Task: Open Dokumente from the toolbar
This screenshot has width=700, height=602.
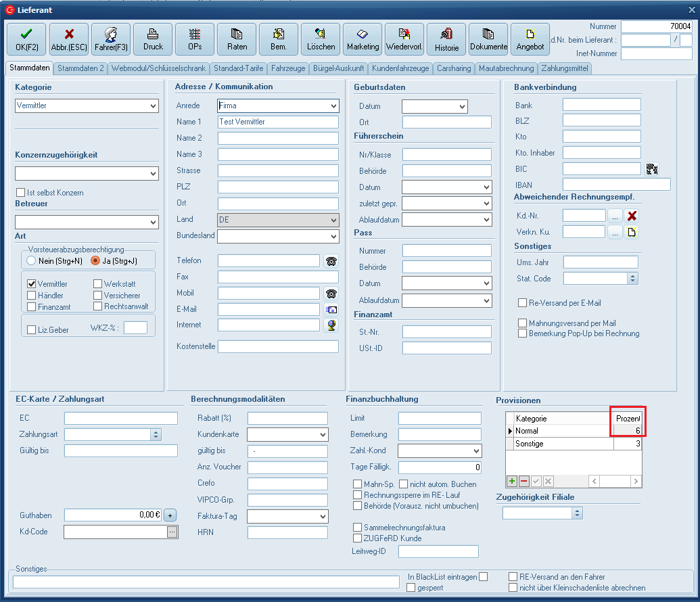Action: (x=488, y=39)
